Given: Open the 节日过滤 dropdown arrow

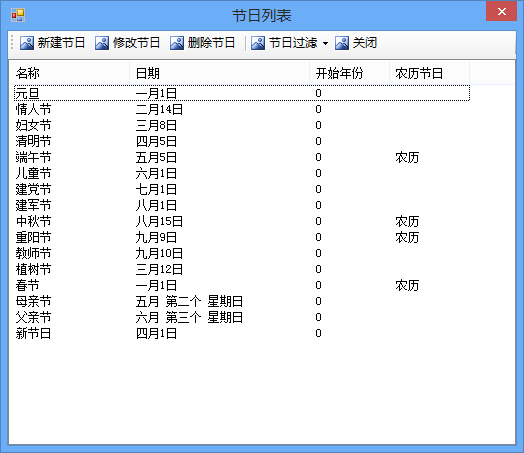Looking at the screenshot, I should click(325, 43).
